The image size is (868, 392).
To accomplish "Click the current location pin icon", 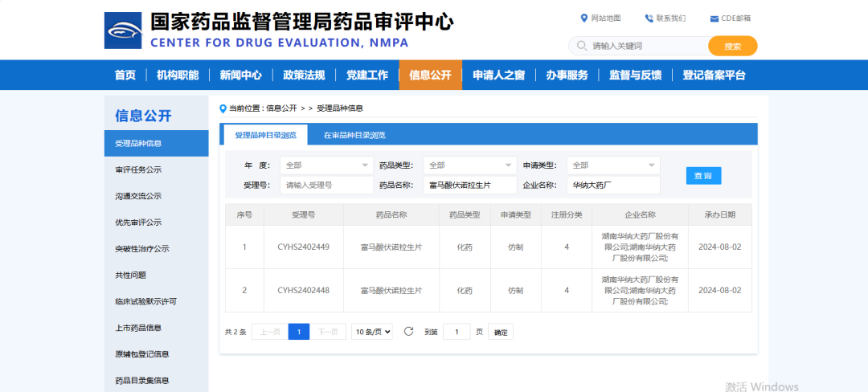I will (x=223, y=108).
